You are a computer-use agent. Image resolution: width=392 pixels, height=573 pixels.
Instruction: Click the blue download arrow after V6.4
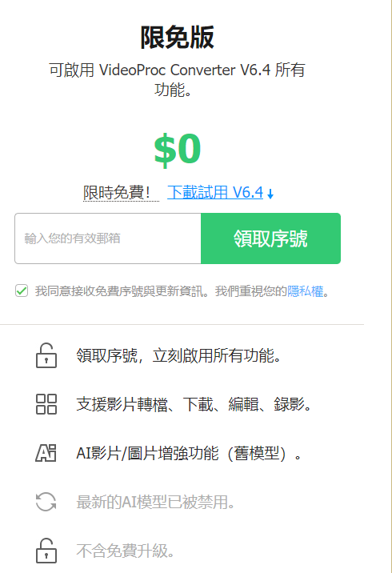tap(270, 194)
